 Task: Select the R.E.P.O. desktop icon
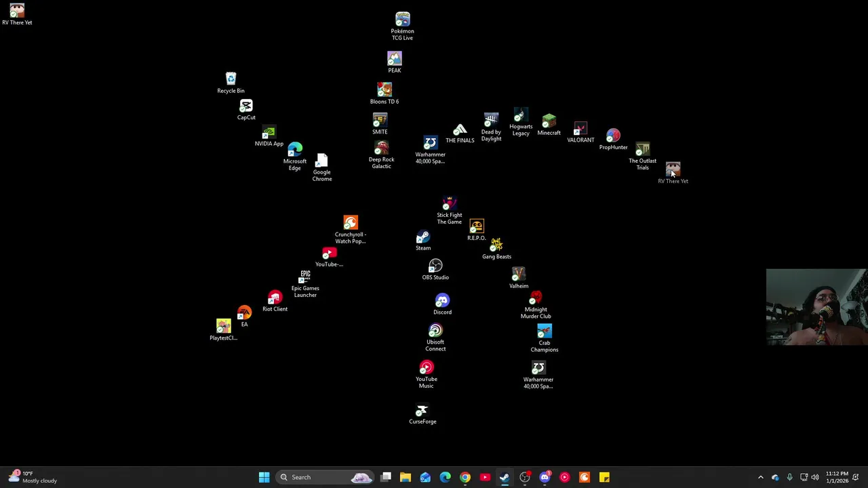tap(477, 230)
